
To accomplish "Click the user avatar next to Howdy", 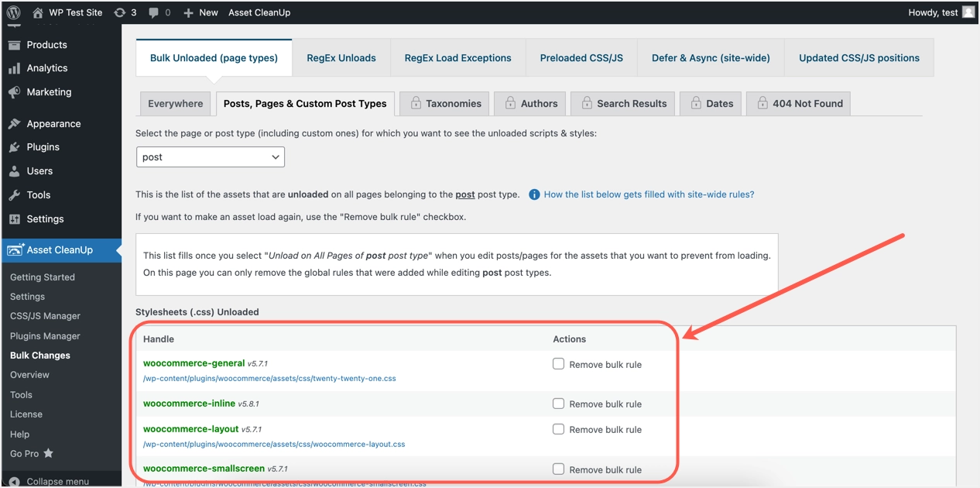I will (968, 12).
